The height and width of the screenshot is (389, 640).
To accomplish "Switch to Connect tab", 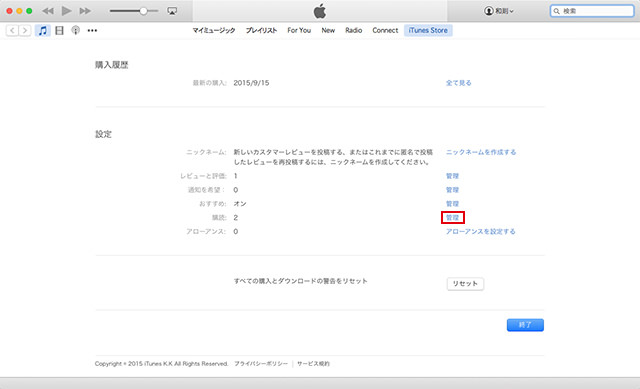I will click(x=385, y=30).
